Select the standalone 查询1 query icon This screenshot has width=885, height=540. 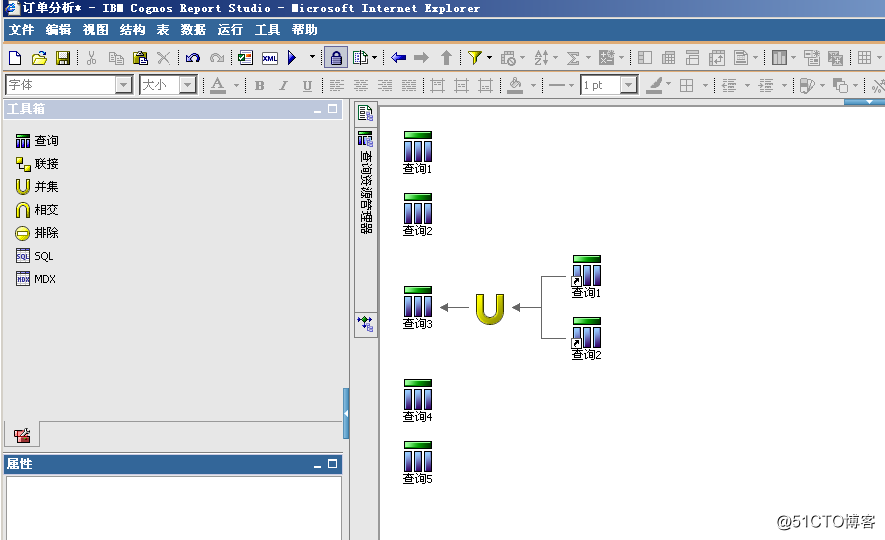418,152
